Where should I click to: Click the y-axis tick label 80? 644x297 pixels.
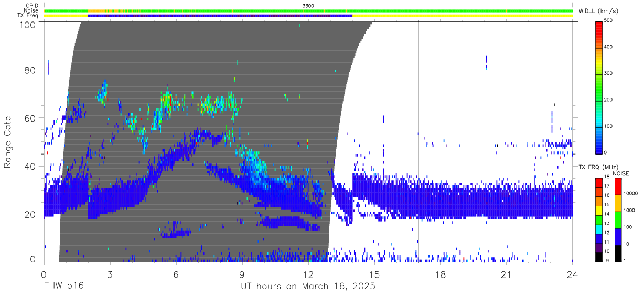click(x=31, y=70)
